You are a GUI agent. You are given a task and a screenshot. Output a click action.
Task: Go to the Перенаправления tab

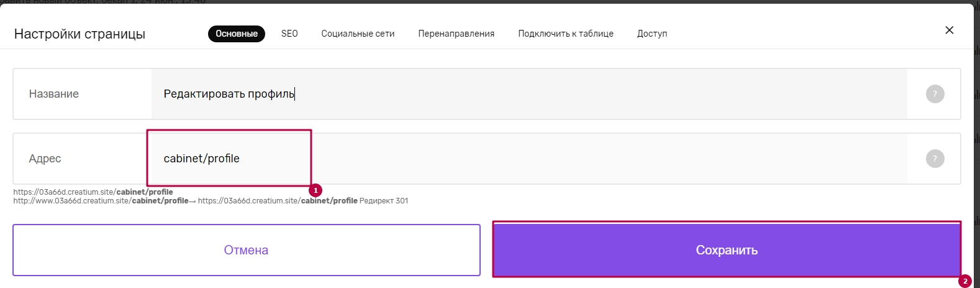456,34
